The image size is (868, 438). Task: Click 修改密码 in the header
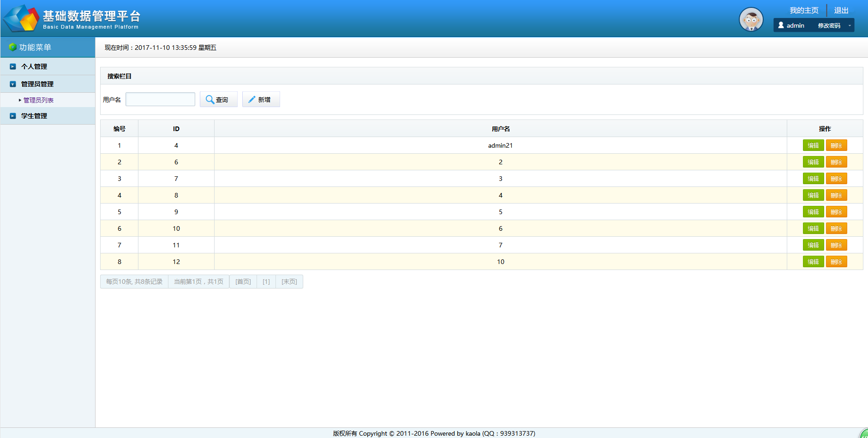(829, 26)
